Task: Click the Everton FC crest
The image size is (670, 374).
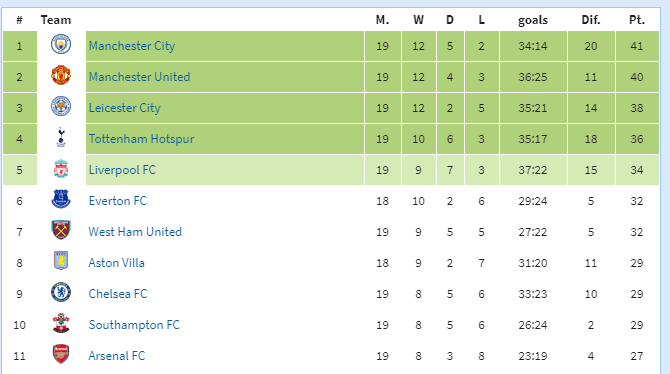Action: (x=61, y=200)
